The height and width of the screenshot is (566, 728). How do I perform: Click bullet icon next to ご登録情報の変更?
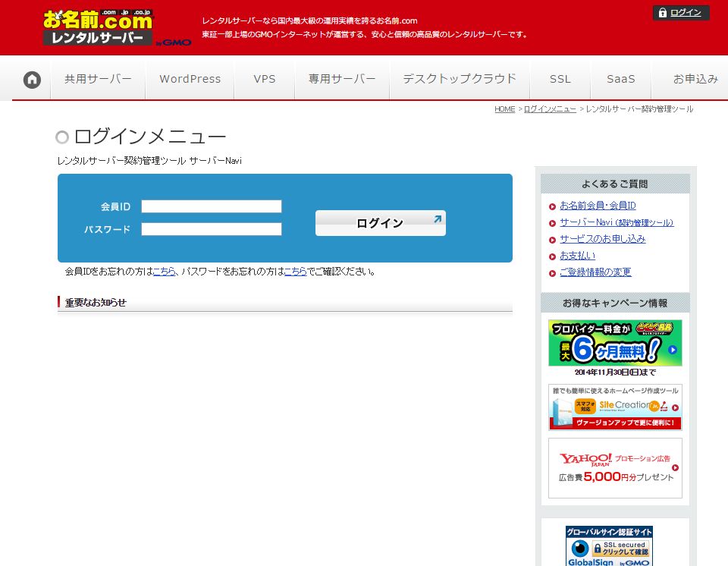pos(553,273)
